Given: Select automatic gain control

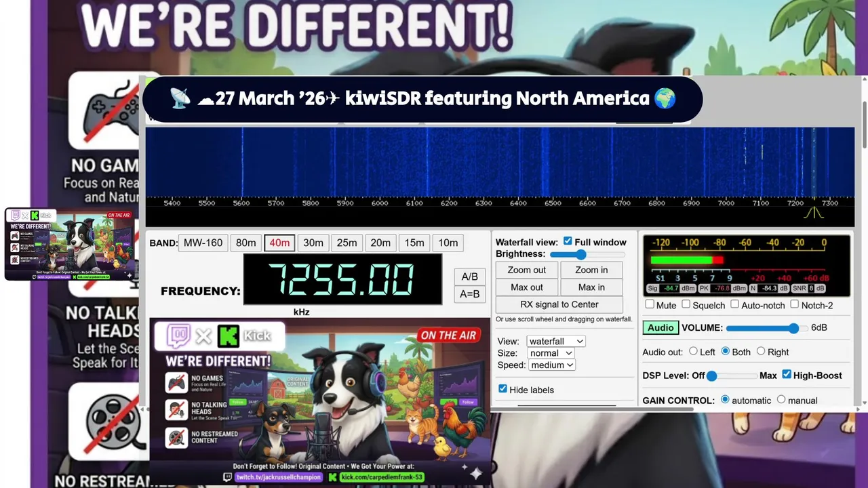Looking at the screenshot, I should pyautogui.click(x=725, y=399).
